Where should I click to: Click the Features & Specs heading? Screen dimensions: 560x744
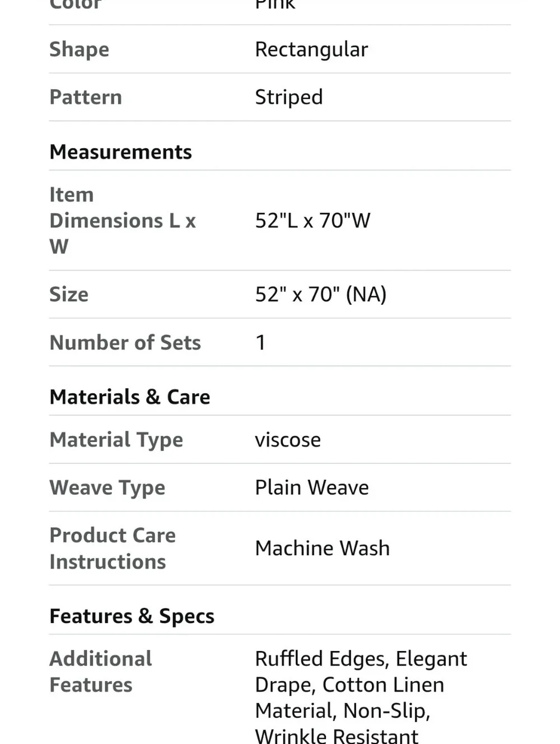pos(132,616)
